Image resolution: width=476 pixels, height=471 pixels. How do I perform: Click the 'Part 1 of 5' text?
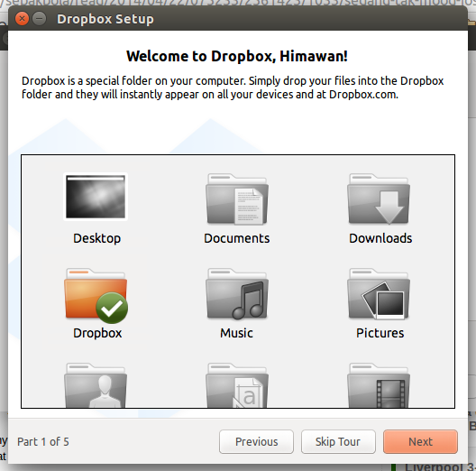click(x=43, y=442)
